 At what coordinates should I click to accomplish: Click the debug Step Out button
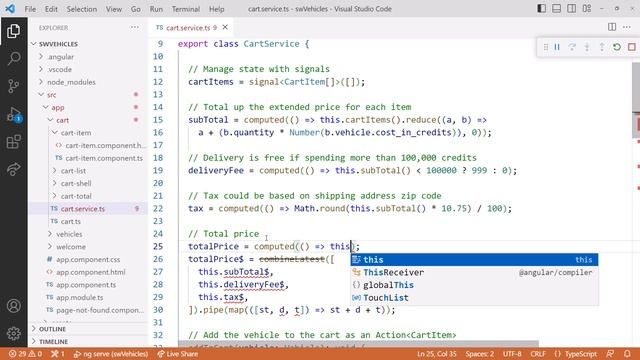[x=602, y=47]
